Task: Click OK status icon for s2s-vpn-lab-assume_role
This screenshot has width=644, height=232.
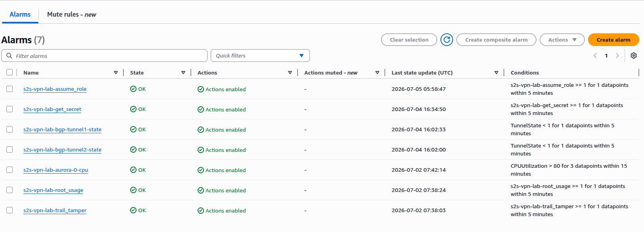Action: click(x=133, y=89)
